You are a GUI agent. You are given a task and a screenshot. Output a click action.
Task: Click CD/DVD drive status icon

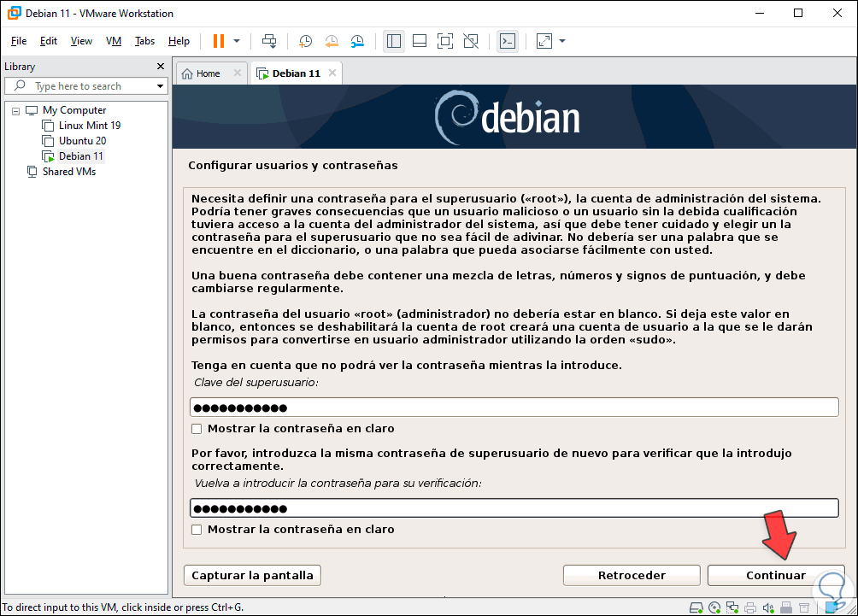pos(714,607)
